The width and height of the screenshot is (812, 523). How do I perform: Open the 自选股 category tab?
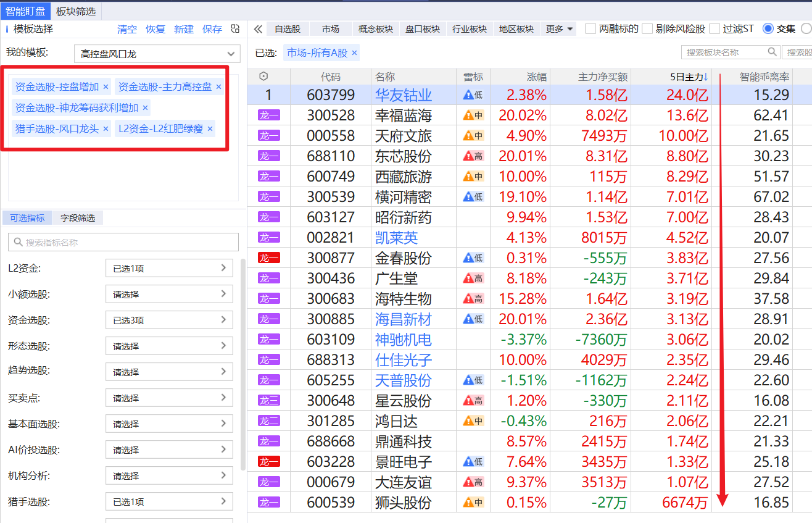(x=288, y=29)
